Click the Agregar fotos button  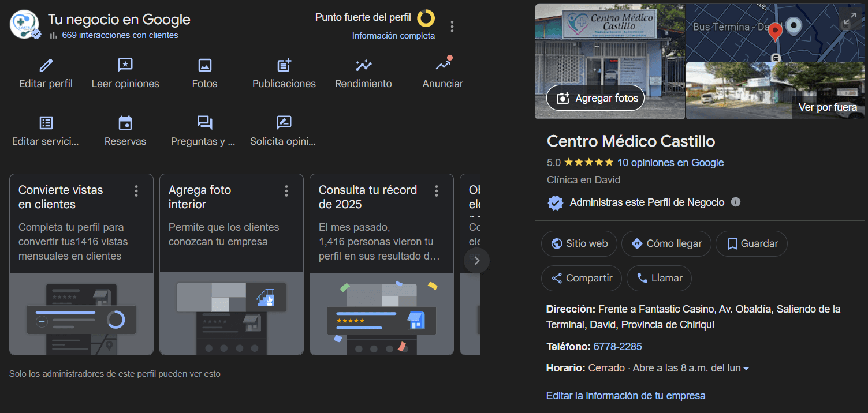pos(595,98)
